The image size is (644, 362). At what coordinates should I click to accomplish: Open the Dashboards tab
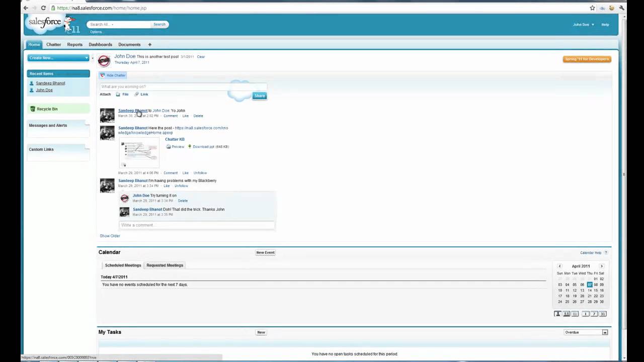[101, 45]
